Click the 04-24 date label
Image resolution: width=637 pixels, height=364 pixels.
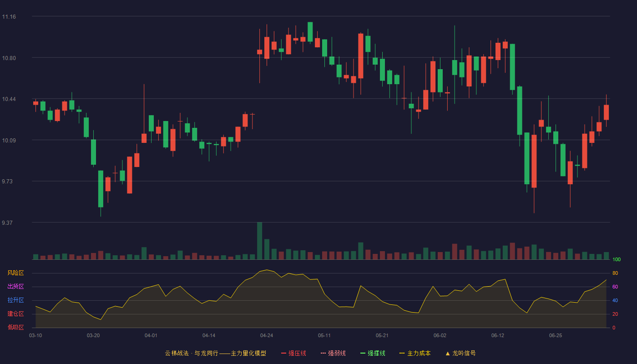coord(267,335)
